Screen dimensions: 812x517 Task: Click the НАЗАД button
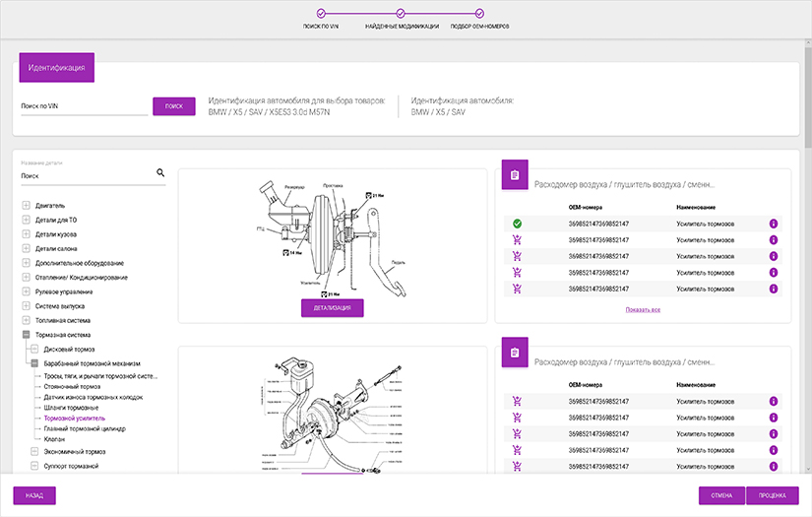(34, 495)
